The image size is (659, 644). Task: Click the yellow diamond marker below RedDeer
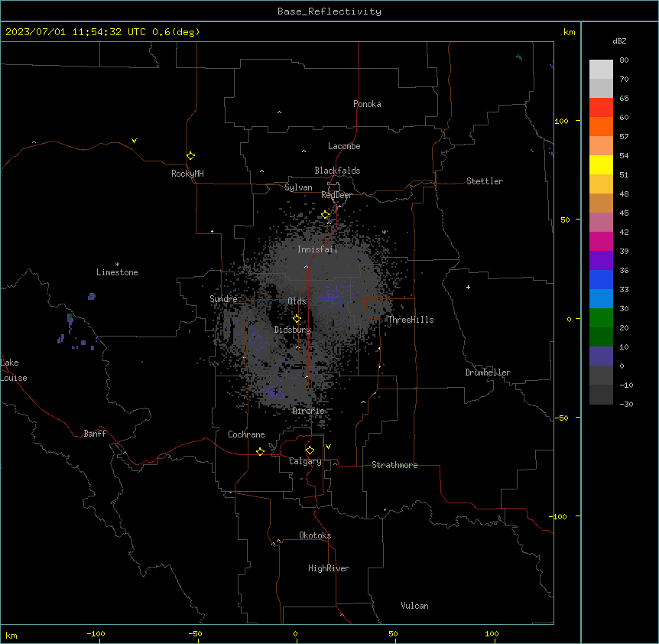326,215
